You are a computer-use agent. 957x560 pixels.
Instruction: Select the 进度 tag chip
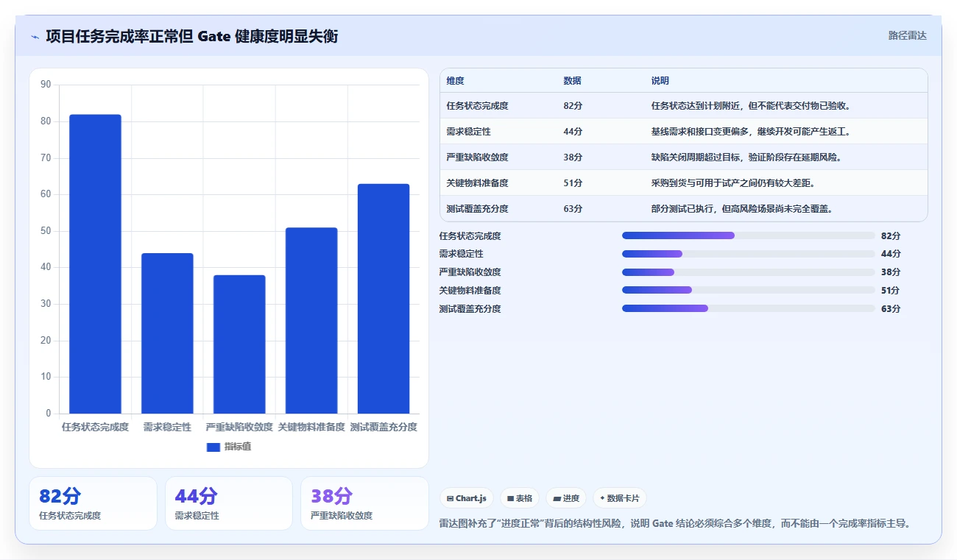point(566,498)
